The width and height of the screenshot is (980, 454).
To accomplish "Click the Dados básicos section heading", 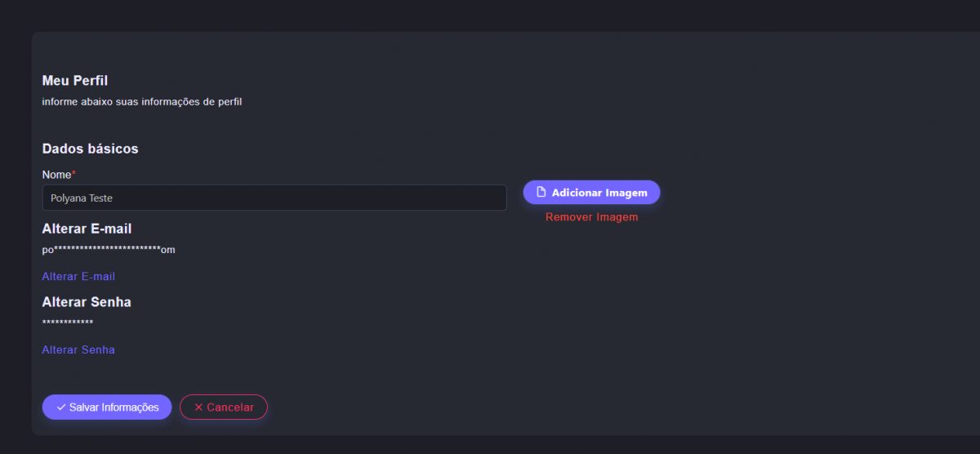I will pos(90,149).
